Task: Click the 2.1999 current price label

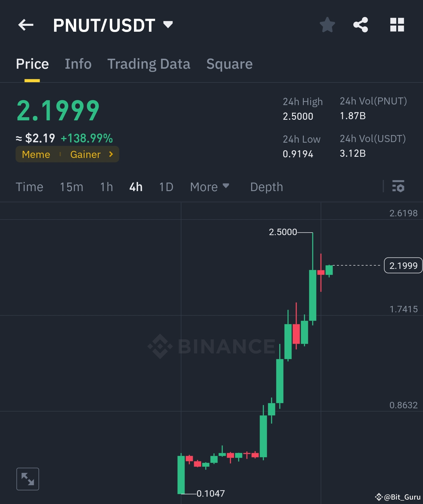Action: pos(403,265)
